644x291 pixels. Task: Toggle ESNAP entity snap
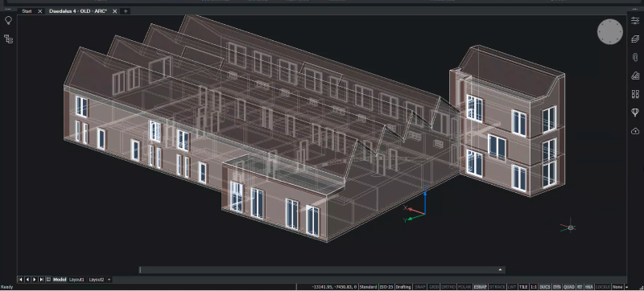(480, 287)
